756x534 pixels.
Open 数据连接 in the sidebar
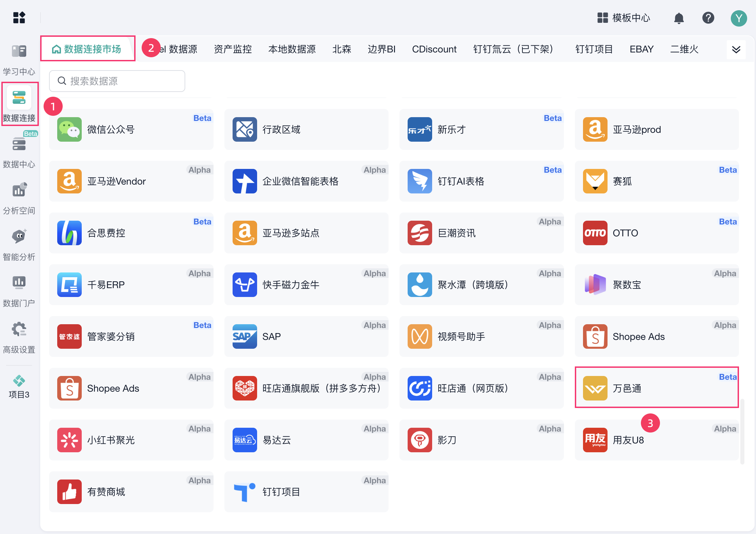[19, 104]
